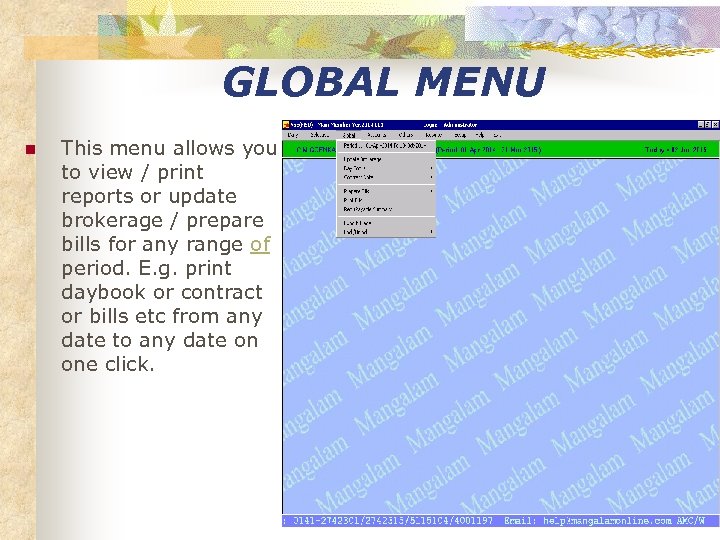
Task: Open the Help menu
Action: tap(480, 135)
